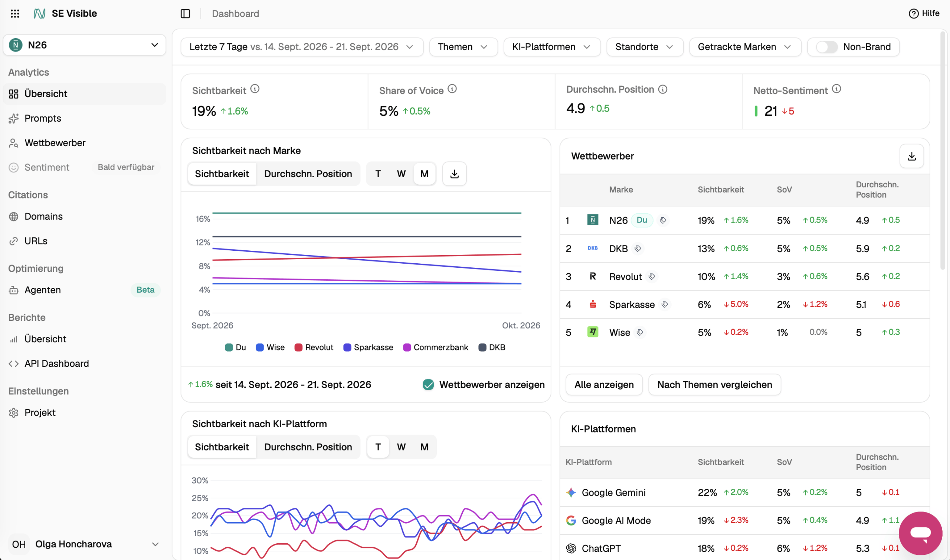Download the Wettbewerber table
This screenshot has height=560, width=950.
tap(911, 156)
